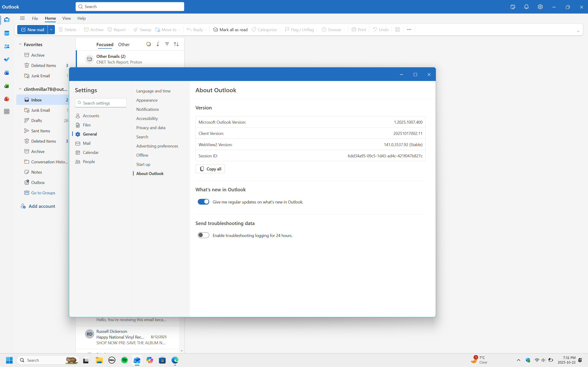Click the Copy all button
The image size is (588, 367).
point(210,169)
